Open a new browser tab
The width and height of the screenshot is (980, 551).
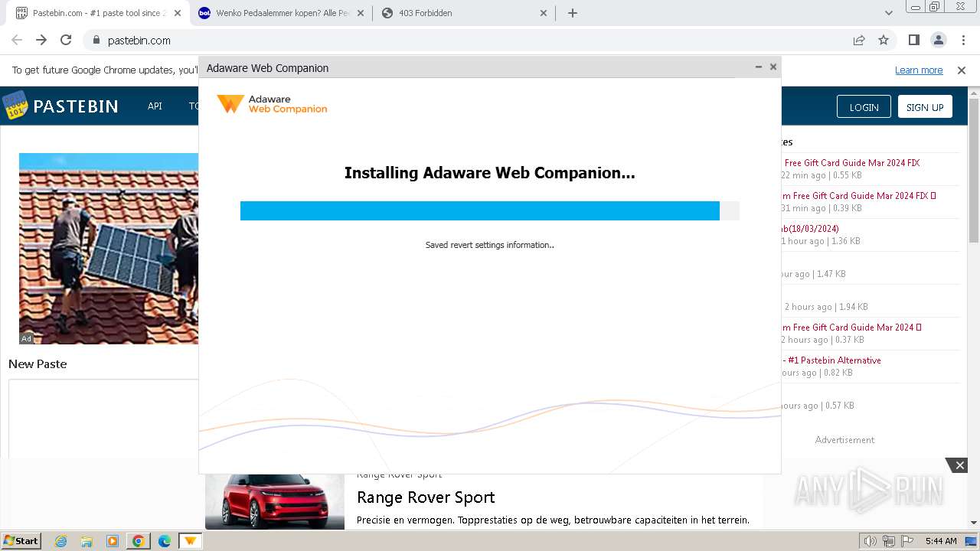573,13
